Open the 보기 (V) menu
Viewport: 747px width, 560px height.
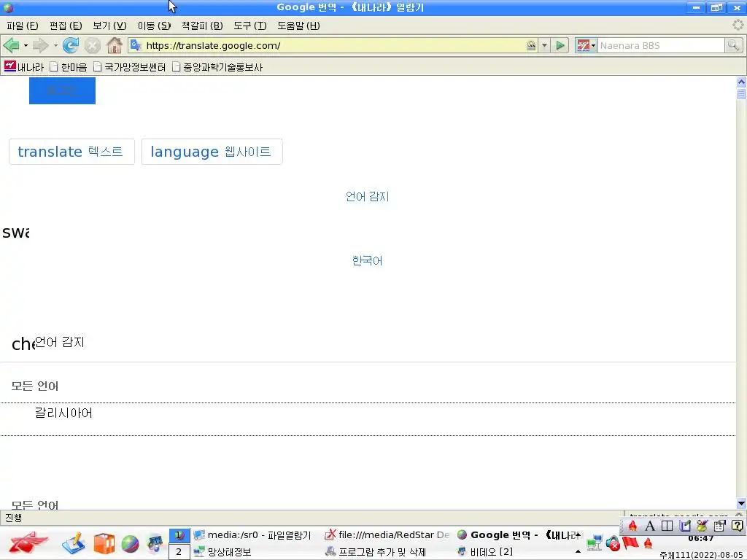(109, 26)
